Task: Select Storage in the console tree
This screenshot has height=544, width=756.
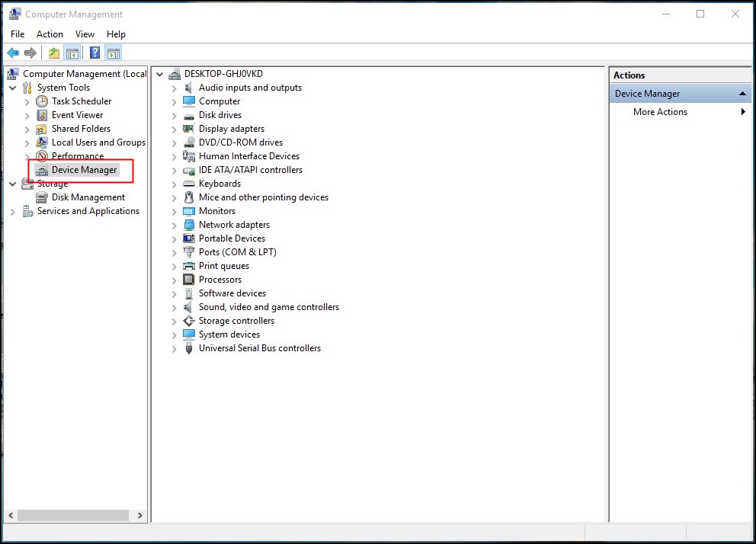Action: [x=53, y=184]
